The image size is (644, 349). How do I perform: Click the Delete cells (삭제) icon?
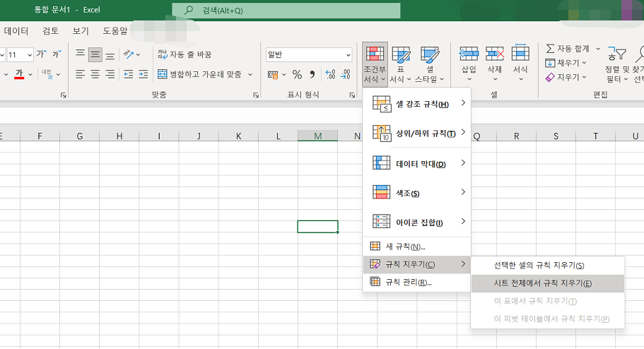[495, 54]
